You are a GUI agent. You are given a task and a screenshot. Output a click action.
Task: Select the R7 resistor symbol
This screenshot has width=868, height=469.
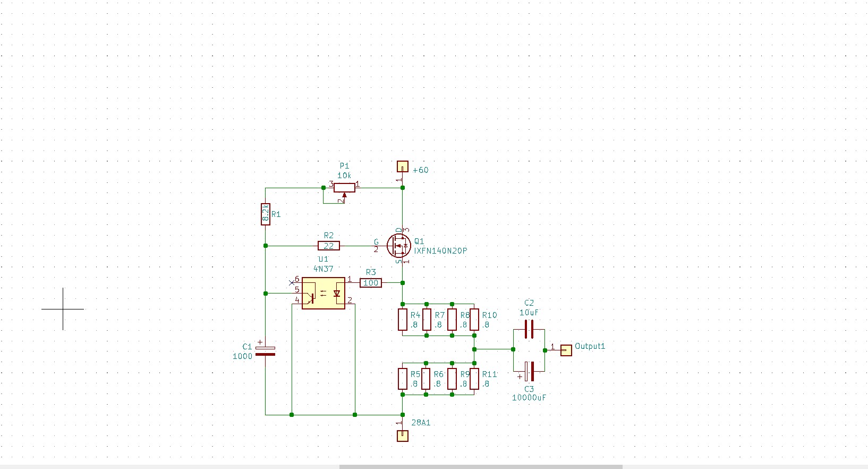pos(426,319)
